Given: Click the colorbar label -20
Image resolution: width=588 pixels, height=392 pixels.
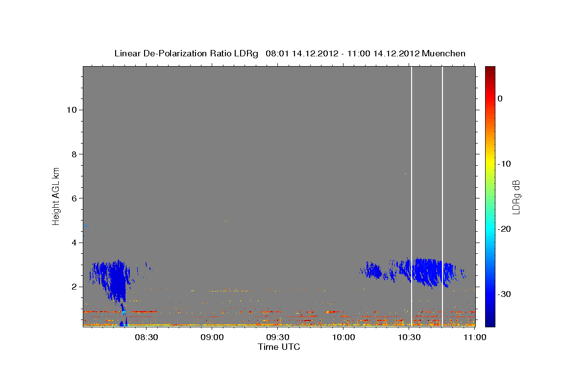Looking at the screenshot, I should coord(504,229).
